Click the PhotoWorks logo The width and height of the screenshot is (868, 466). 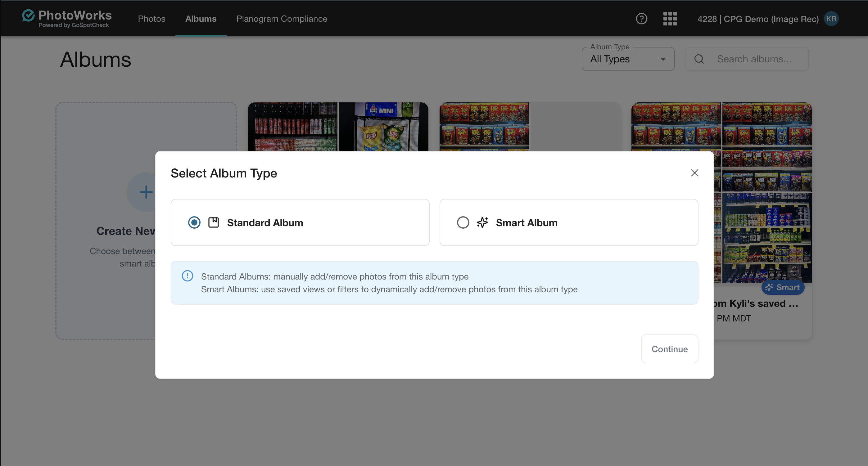point(67,18)
